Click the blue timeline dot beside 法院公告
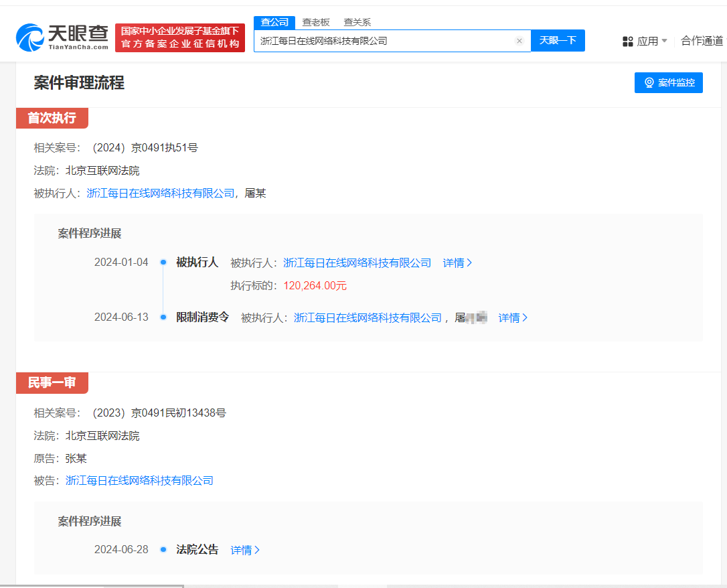The height and width of the screenshot is (588, 727). tap(163, 549)
